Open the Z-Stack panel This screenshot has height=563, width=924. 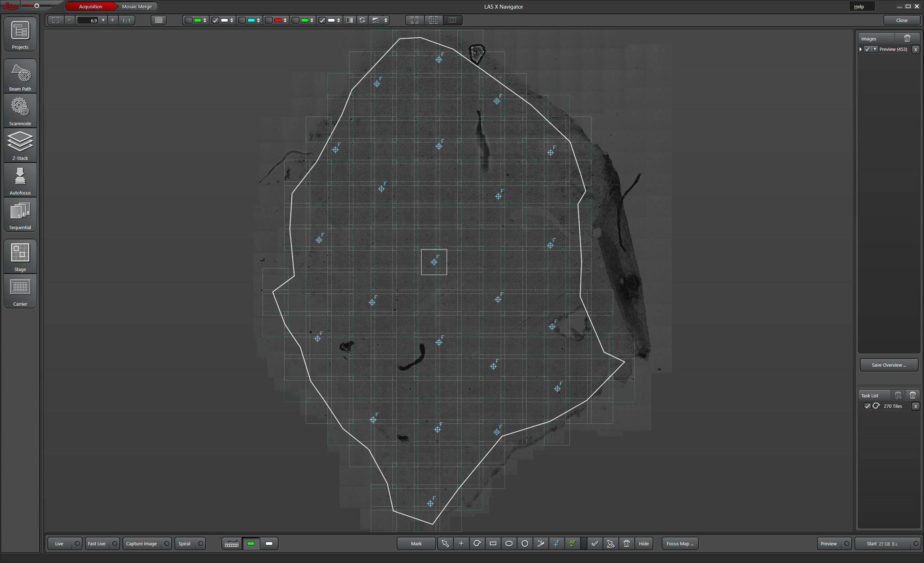[20, 146]
